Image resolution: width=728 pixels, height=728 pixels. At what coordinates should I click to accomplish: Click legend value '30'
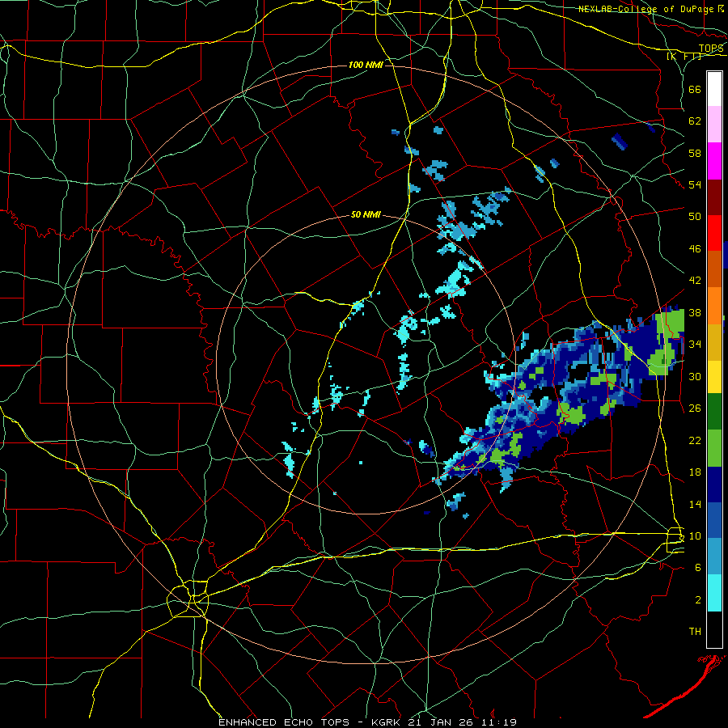tap(695, 376)
